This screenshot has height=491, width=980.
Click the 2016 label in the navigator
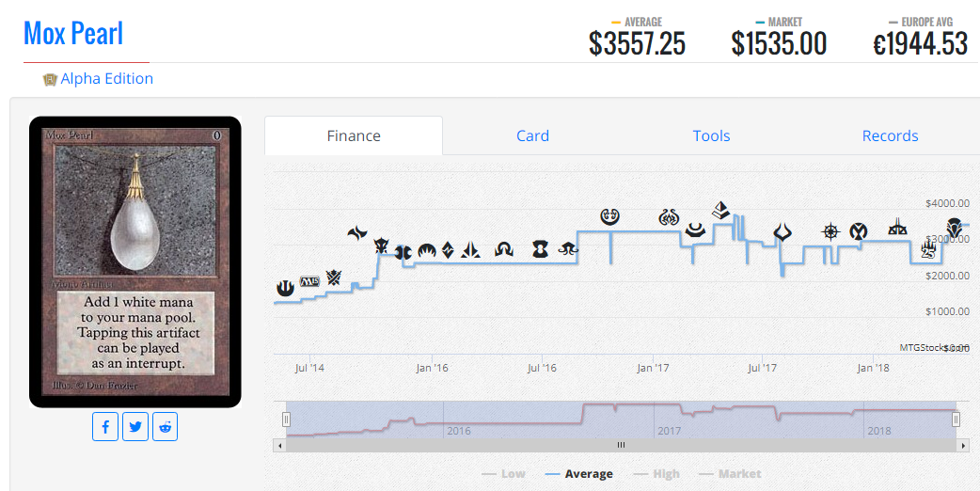pos(459,431)
